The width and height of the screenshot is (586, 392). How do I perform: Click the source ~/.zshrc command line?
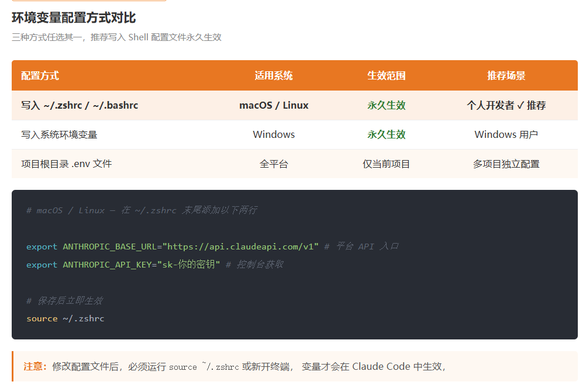coord(66,319)
